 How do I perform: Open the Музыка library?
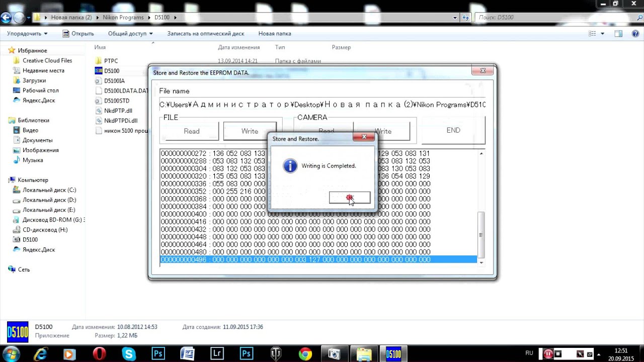tap(33, 160)
